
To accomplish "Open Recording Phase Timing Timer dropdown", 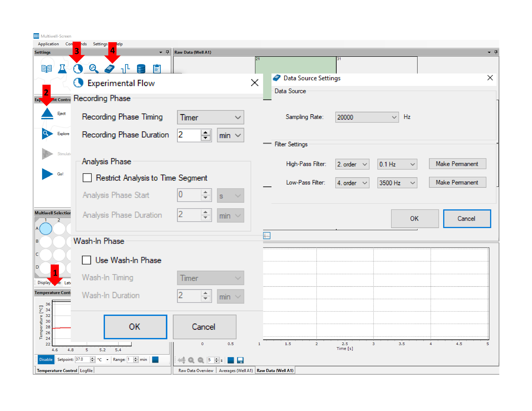I will coord(210,117).
